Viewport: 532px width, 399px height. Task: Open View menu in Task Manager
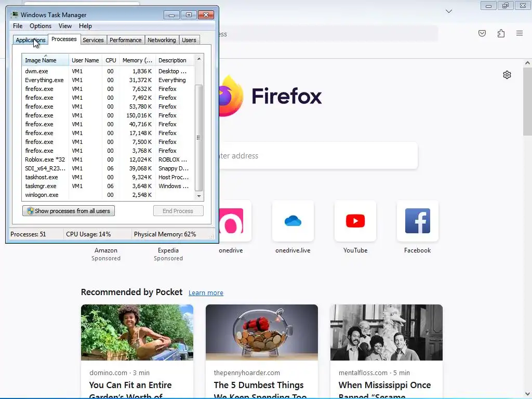65,26
